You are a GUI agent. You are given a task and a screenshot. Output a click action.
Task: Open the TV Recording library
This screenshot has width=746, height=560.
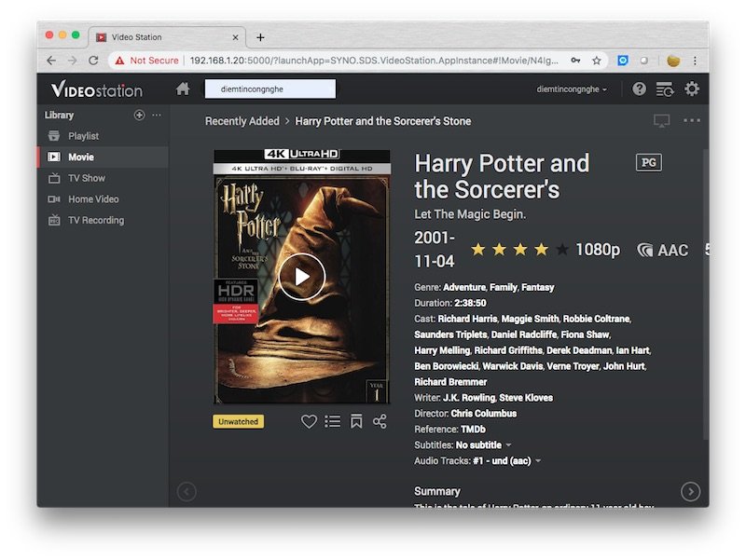[103, 220]
